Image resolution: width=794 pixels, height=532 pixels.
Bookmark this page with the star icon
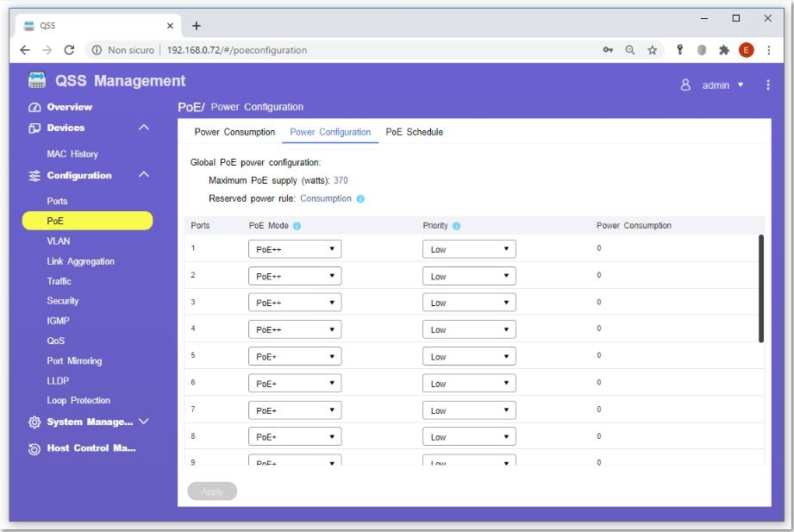point(653,50)
